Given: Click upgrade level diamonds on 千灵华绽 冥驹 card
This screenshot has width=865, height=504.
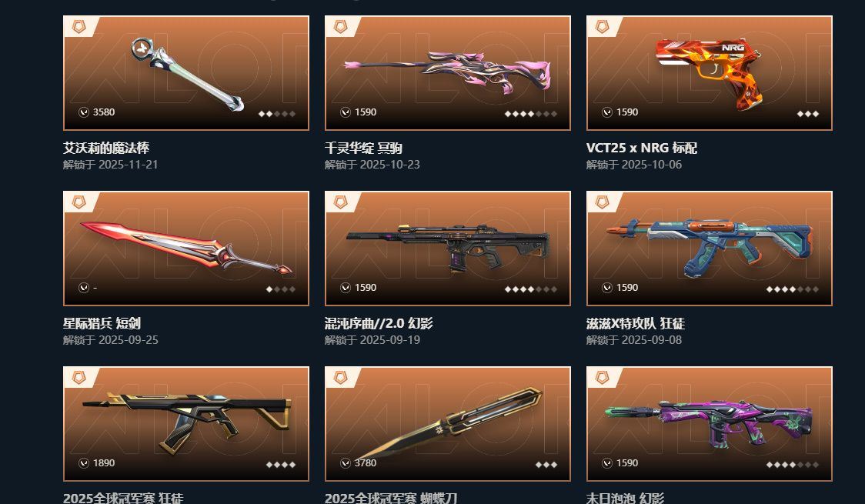Looking at the screenshot, I should pyautogui.click(x=531, y=114).
